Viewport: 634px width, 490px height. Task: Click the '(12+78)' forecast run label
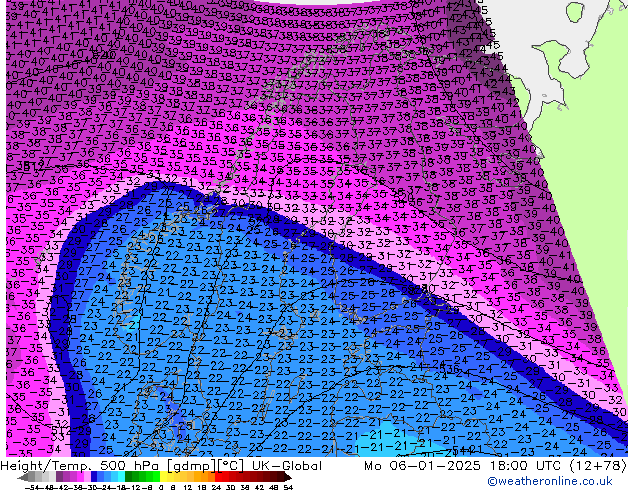[x=598, y=466]
